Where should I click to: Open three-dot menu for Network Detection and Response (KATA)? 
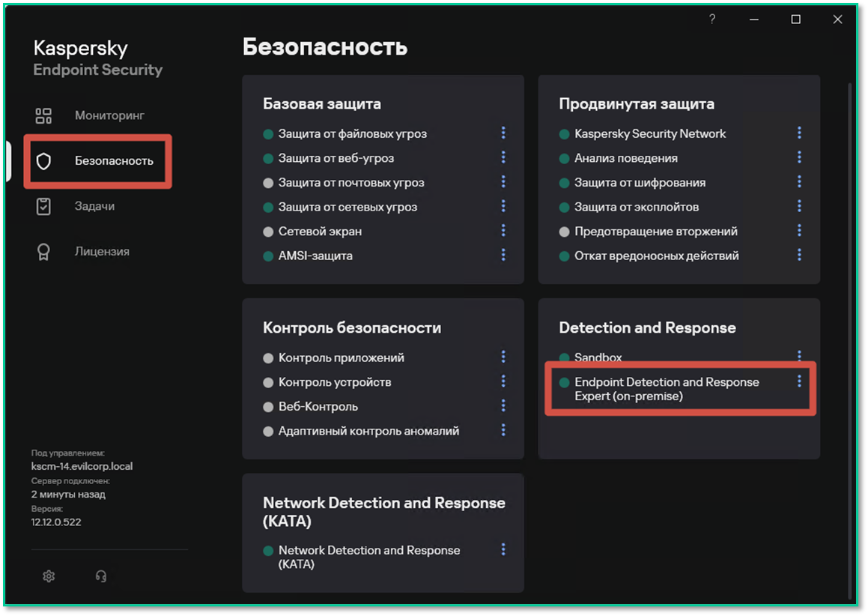click(503, 549)
